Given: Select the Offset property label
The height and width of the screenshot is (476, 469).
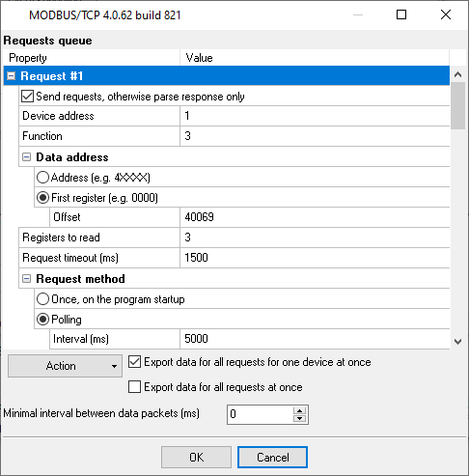Looking at the screenshot, I should point(67,217).
